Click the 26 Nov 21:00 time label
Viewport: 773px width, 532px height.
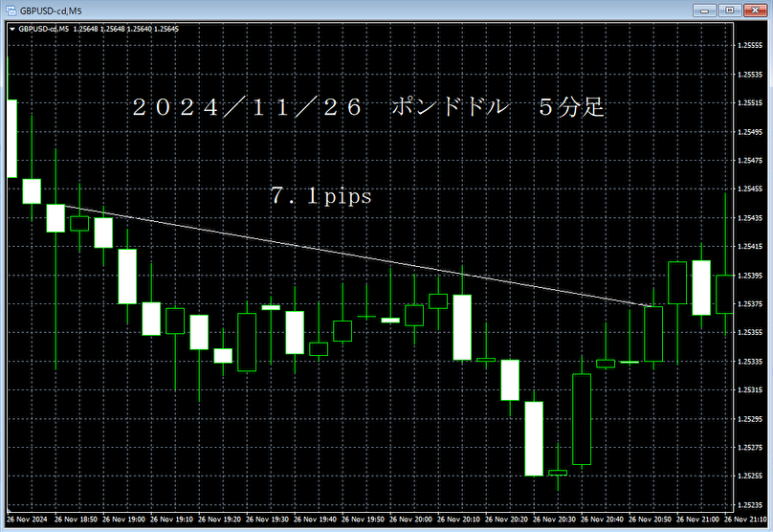click(697, 520)
